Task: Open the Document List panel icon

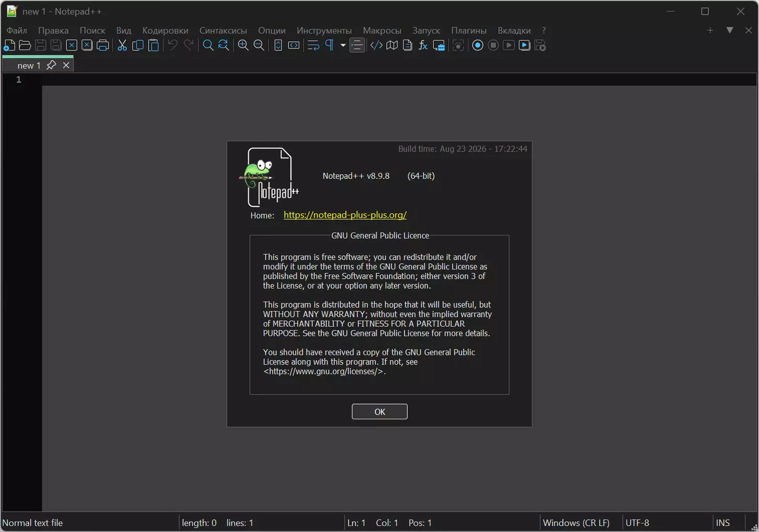Action: point(408,45)
